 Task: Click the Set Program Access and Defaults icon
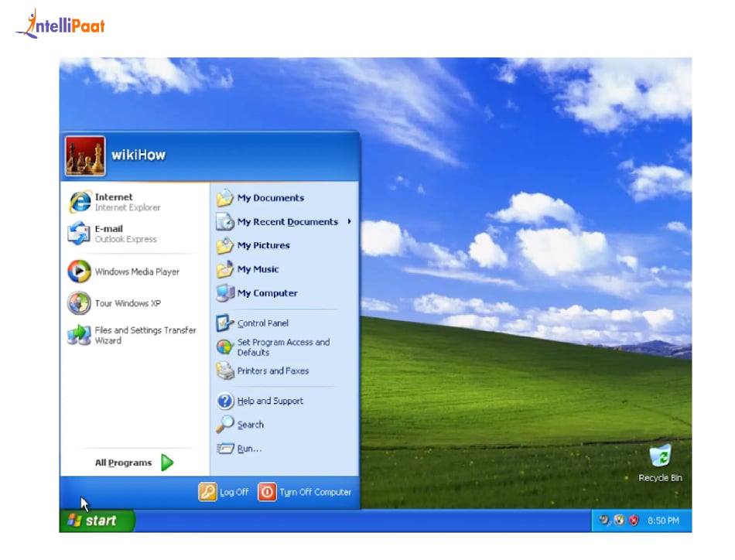pyautogui.click(x=225, y=347)
